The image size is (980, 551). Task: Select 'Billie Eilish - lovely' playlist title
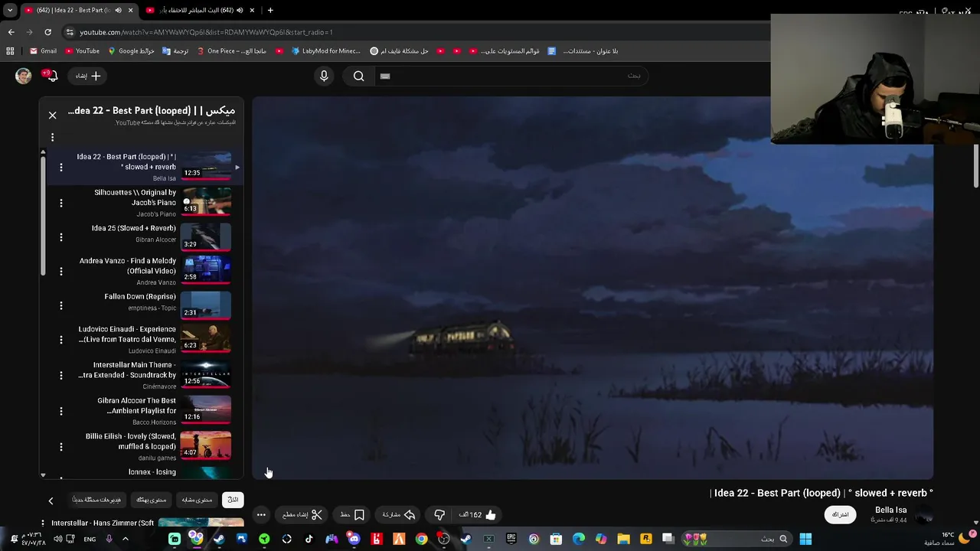131,441
